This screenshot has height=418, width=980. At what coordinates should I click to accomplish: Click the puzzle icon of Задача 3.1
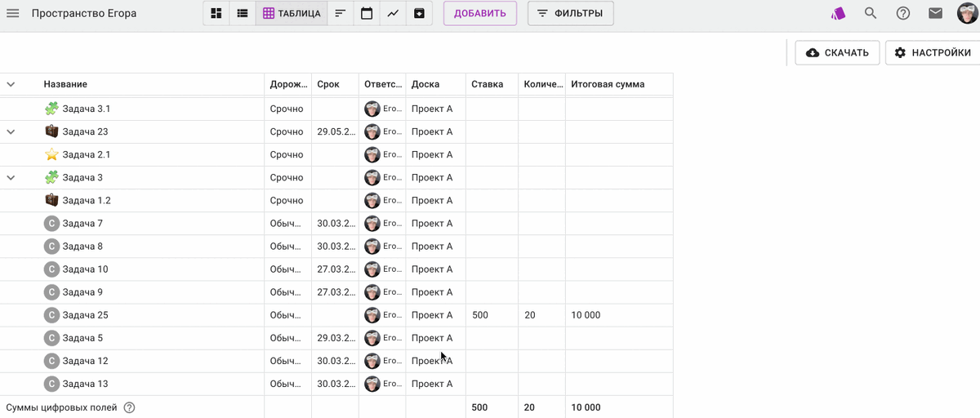(x=51, y=109)
